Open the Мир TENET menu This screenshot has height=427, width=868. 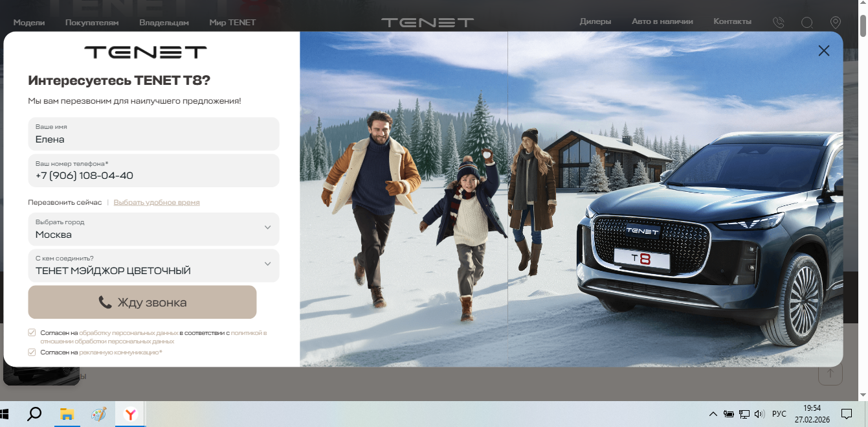(232, 23)
